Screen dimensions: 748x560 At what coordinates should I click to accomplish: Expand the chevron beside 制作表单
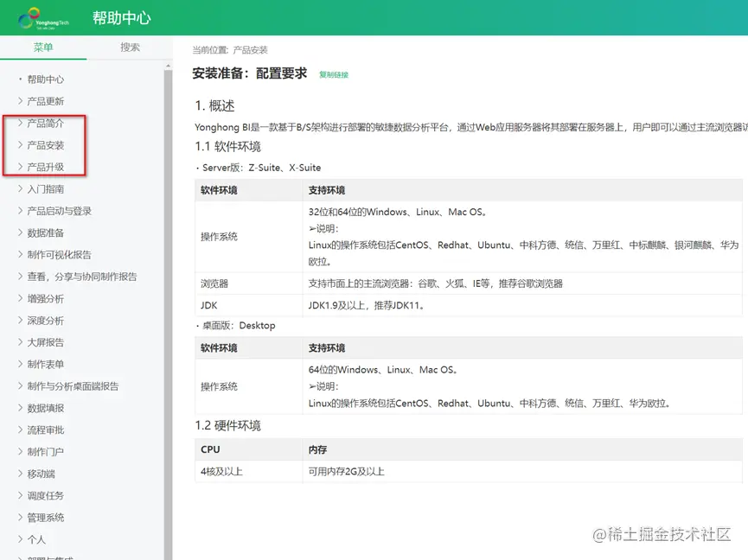(x=20, y=364)
